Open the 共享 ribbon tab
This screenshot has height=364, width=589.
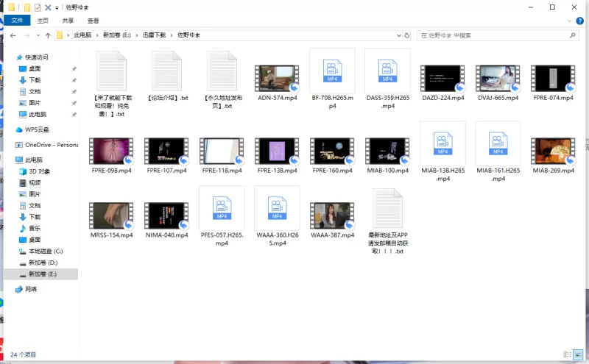[x=68, y=21]
